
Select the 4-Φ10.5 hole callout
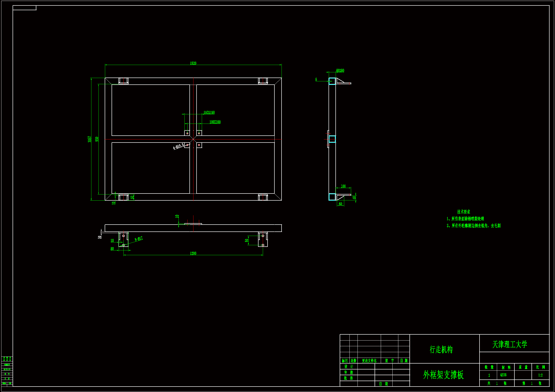pyautogui.click(x=179, y=146)
